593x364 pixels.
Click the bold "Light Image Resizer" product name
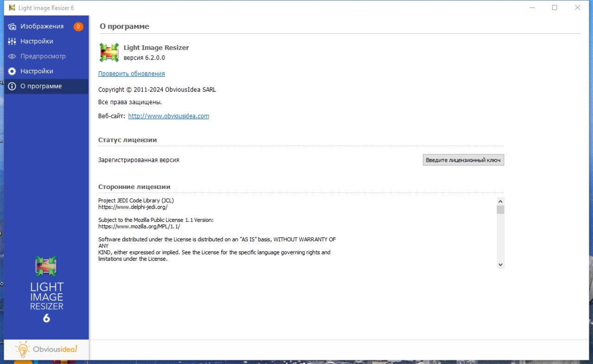click(x=156, y=47)
